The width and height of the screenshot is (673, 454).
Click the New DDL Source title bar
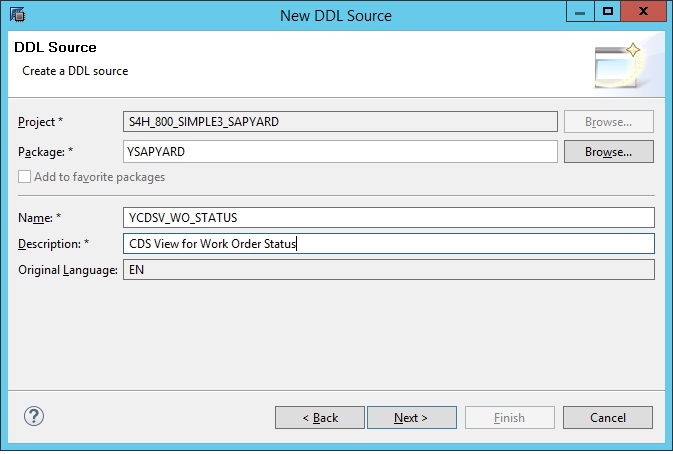(x=336, y=15)
